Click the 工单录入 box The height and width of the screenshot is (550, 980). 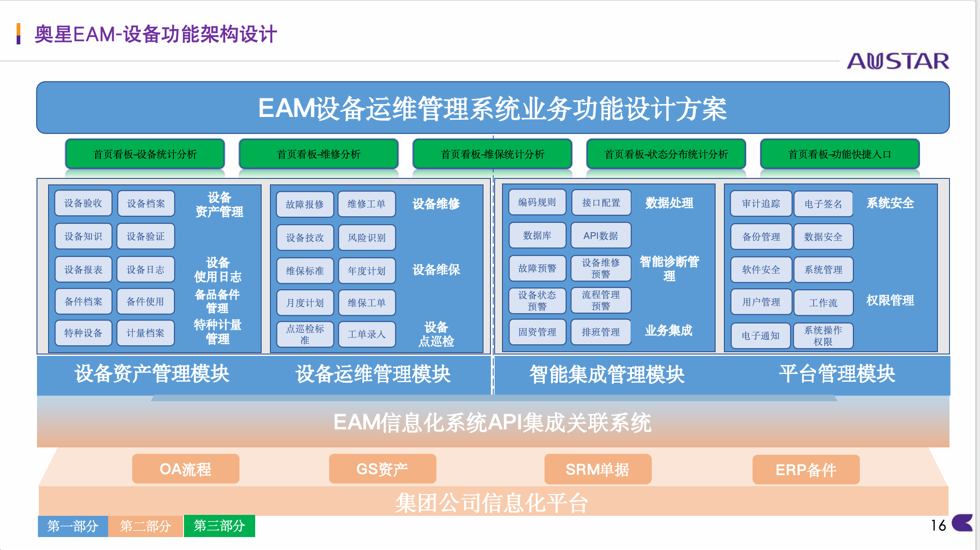[x=367, y=334]
